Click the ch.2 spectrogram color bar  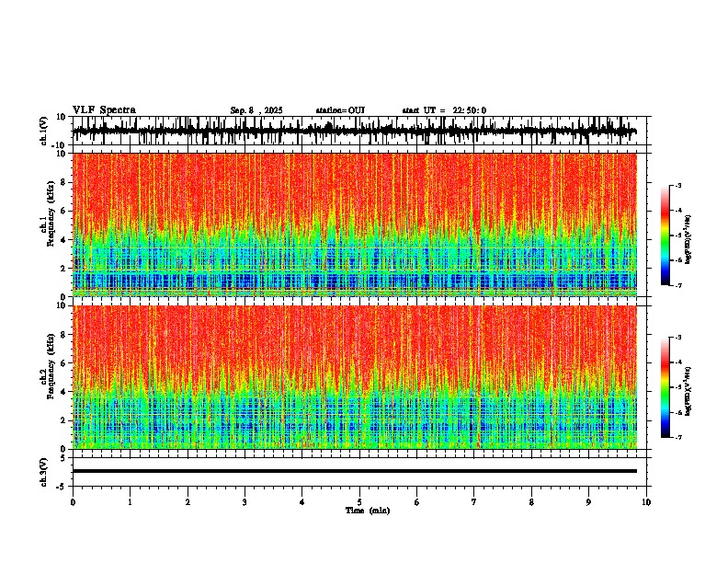point(665,387)
